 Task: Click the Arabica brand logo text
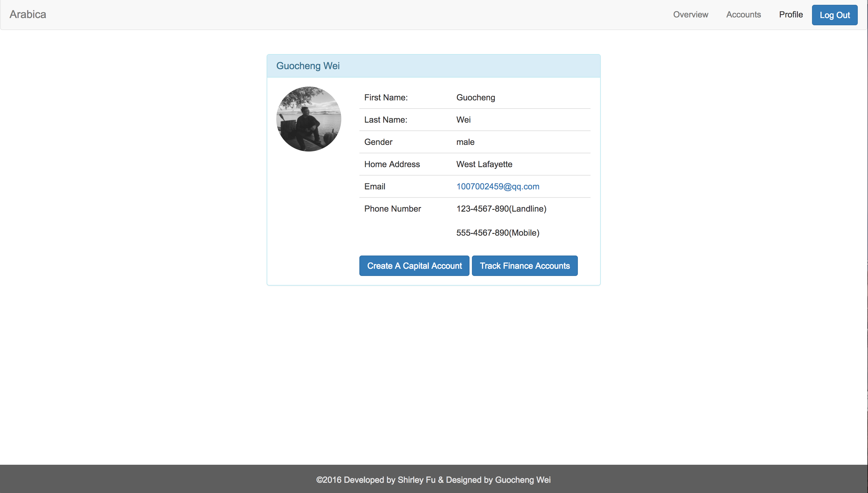point(28,14)
